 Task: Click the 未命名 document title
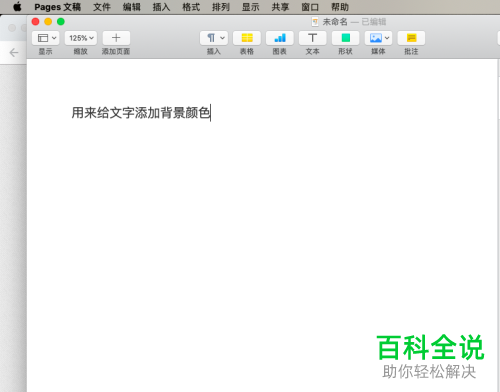[x=335, y=22]
